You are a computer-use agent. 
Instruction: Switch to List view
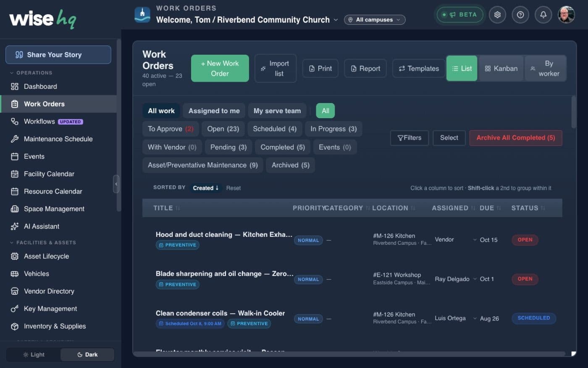462,69
